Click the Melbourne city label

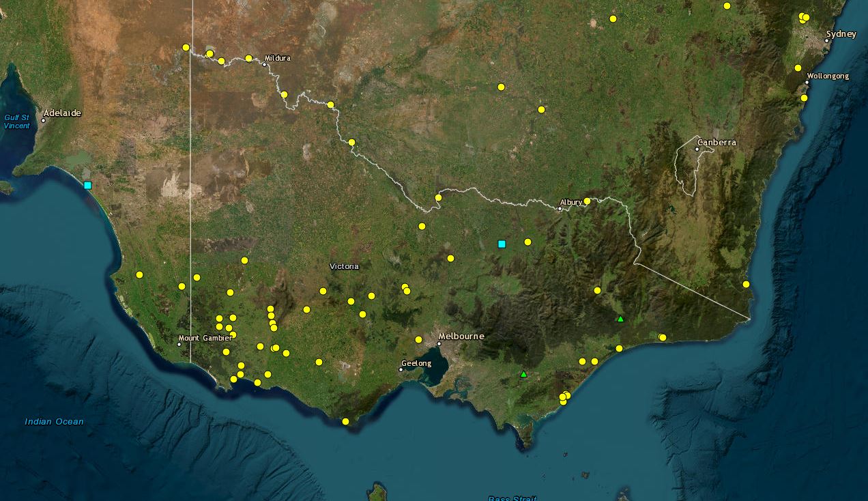click(461, 336)
